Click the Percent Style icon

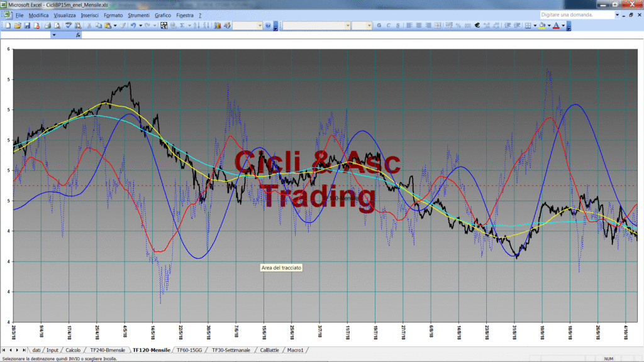click(x=458, y=25)
